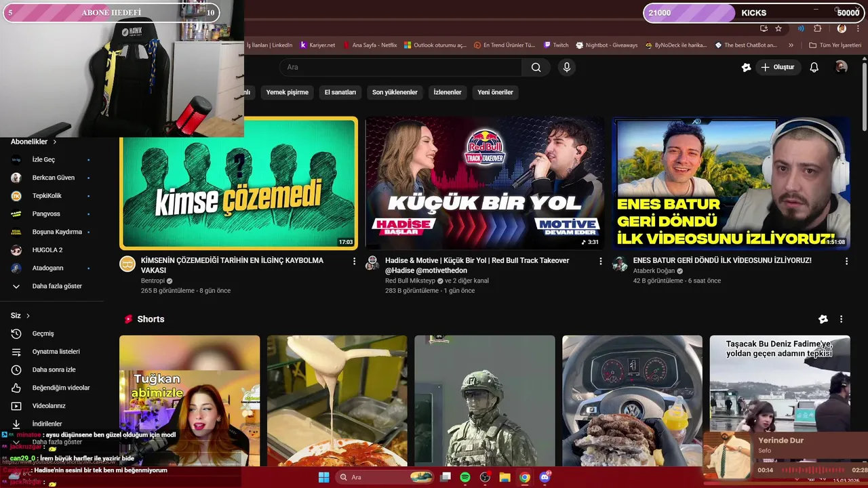Viewport: 868px width, 488px height.
Task: Open Atadogann subscription
Action: point(52,268)
